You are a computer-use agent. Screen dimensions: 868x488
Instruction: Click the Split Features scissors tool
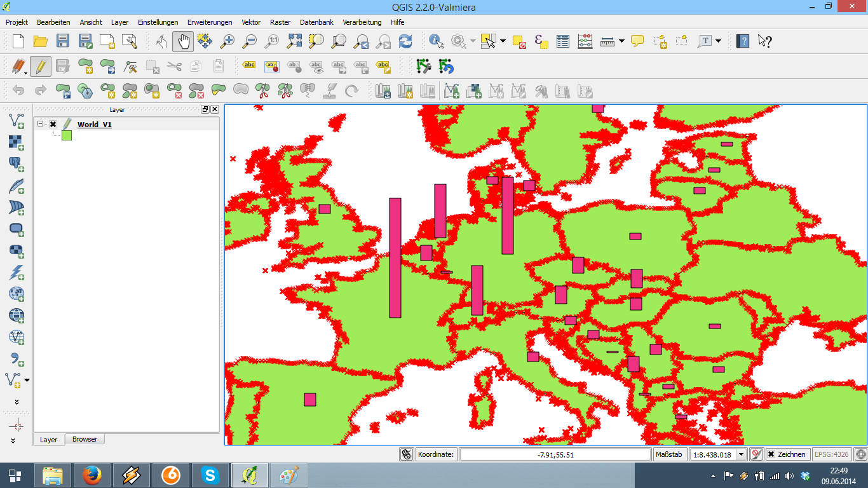[x=262, y=90]
